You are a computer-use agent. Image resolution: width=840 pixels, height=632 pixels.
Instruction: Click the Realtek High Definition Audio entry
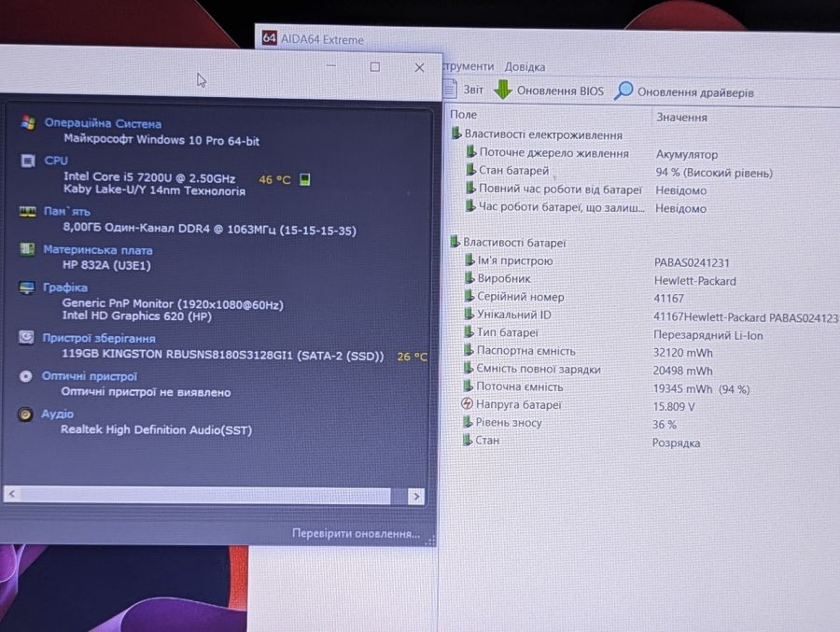(x=156, y=429)
